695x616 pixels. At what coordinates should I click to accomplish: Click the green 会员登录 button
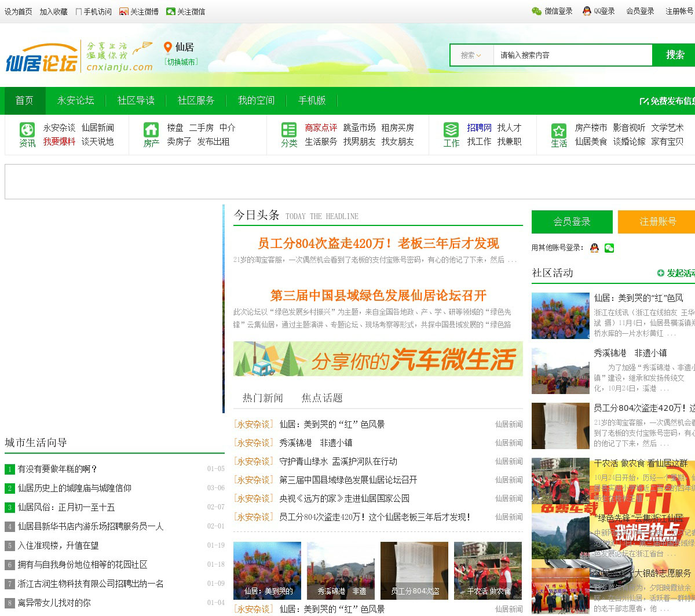coord(572,221)
